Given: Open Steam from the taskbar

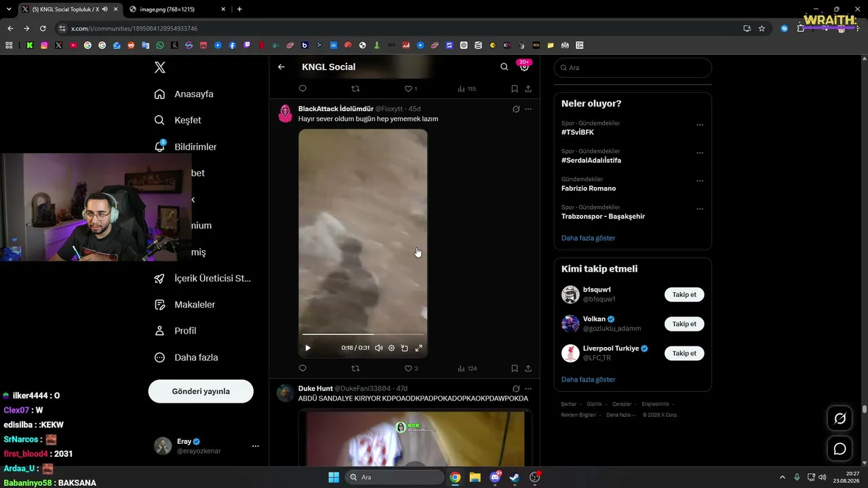Looking at the screenshot, I should click(515, 477).
